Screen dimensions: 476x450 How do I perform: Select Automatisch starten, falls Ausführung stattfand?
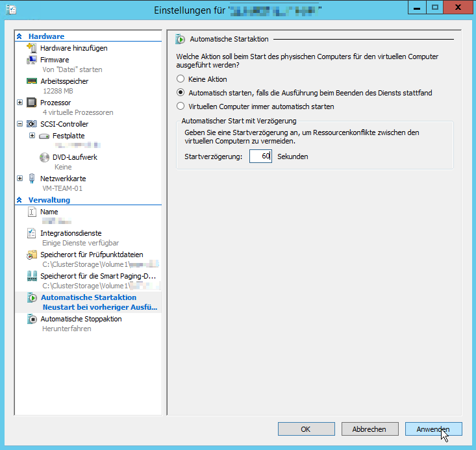tap(181, 93)
